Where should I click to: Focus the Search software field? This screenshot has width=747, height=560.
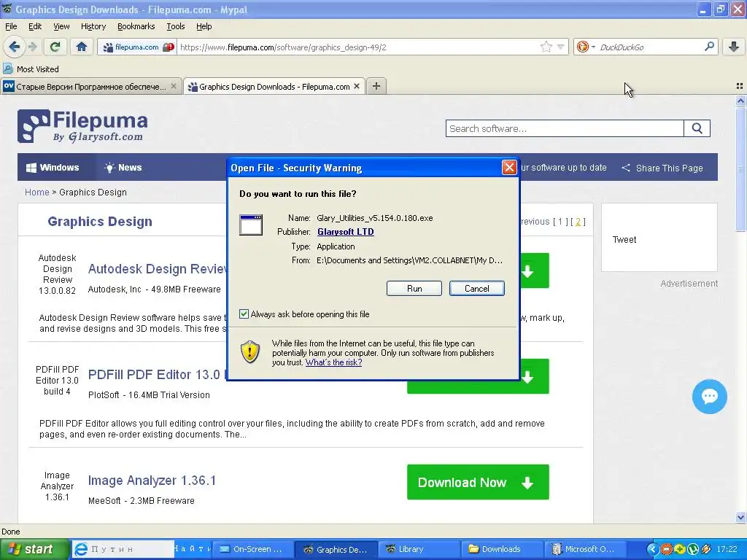pos(565,128)
